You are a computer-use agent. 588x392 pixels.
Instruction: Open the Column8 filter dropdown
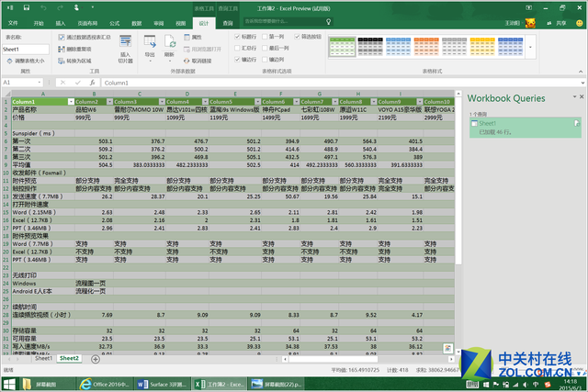coord(374,102)
